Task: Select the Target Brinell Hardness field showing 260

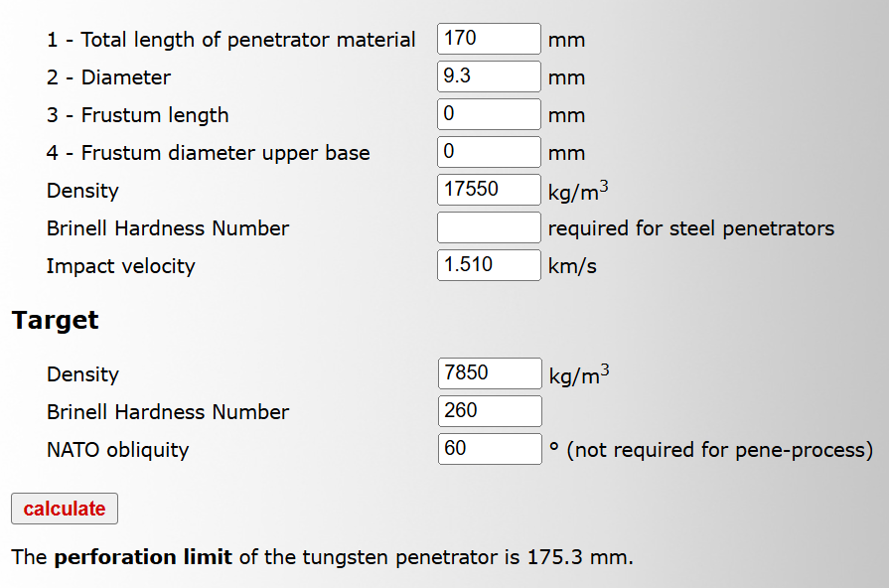Action: click(489, 412)
